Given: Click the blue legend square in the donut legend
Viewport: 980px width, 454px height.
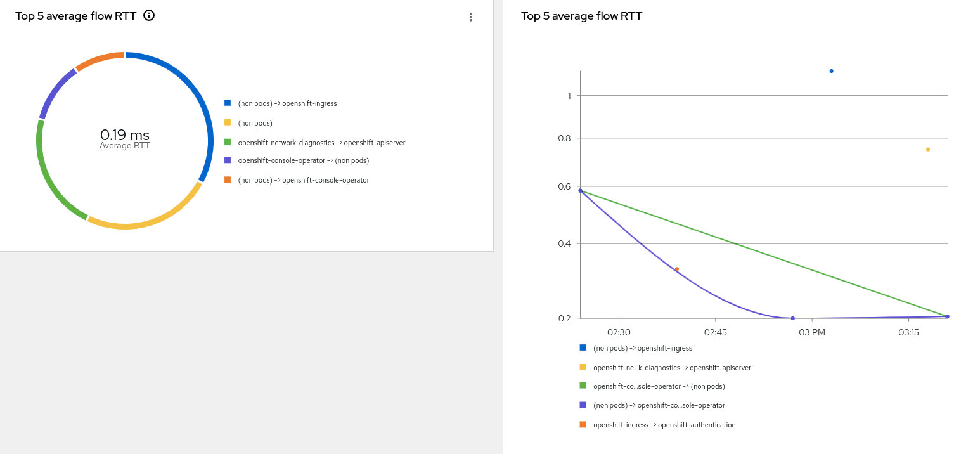Looking at the screenshot, I should click(x=228, y=103).
